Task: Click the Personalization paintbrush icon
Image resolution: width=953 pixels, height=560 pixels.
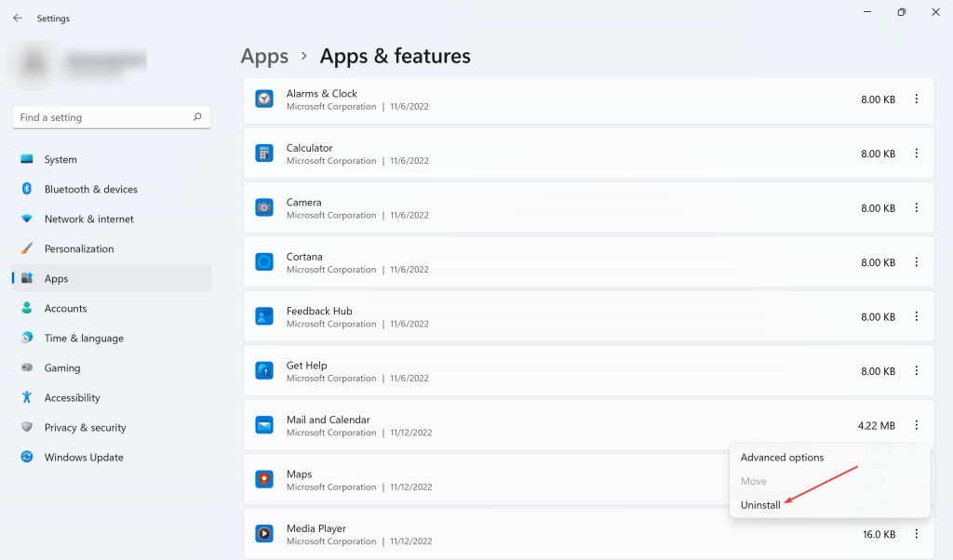Action: (x=27, y=248)
